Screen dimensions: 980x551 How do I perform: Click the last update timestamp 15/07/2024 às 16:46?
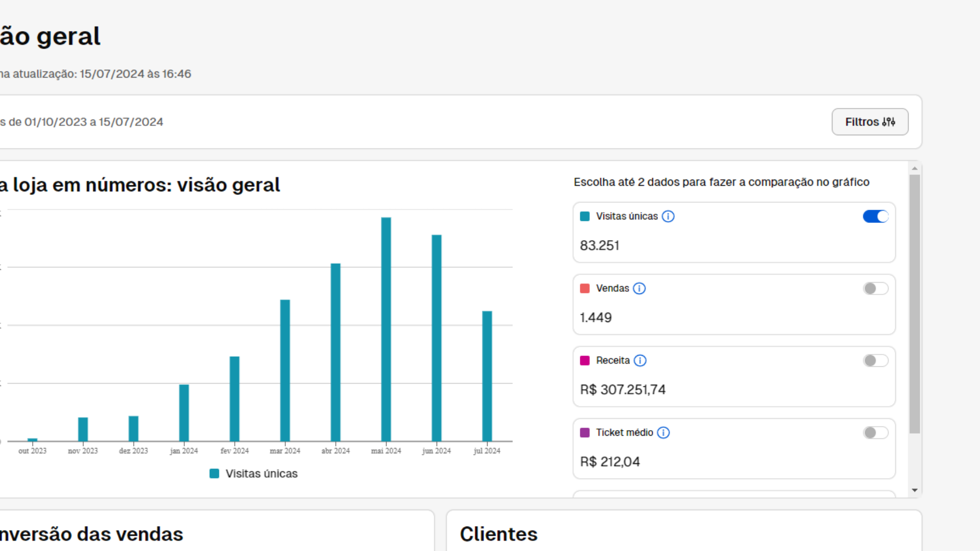tap(135, 74)
